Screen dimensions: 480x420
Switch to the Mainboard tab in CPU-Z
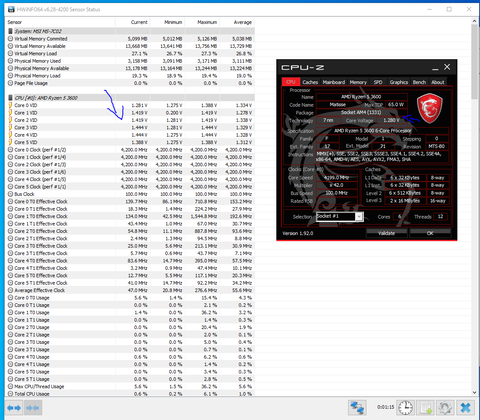(x=334, y=82)
